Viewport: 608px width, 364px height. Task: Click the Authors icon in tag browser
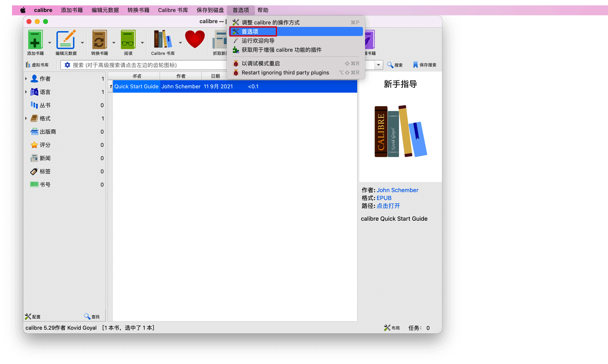(34, 79)
